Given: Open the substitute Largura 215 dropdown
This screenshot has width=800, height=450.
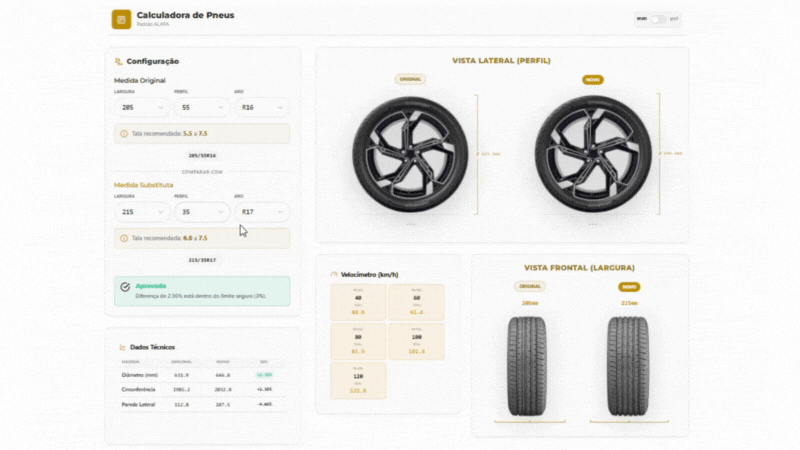Looking at the screenshot, I should (140, 212).
